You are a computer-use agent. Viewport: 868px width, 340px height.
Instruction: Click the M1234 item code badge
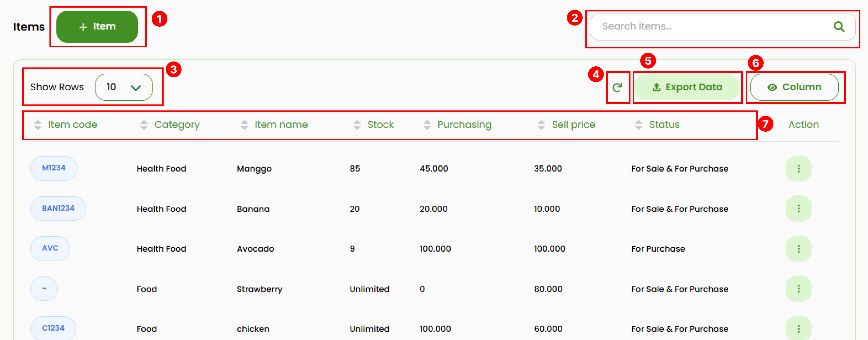54,168
